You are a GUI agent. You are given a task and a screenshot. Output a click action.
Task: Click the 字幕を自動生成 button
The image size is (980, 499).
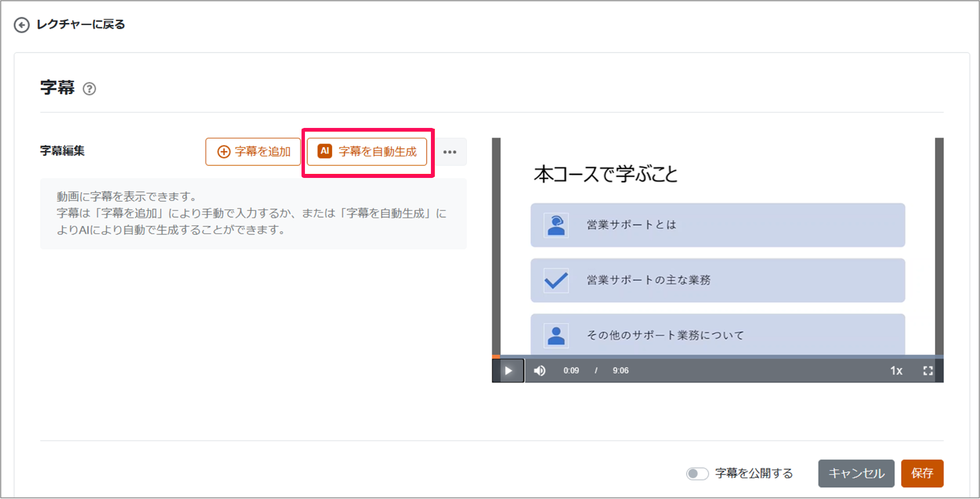(x=367, y=151)
